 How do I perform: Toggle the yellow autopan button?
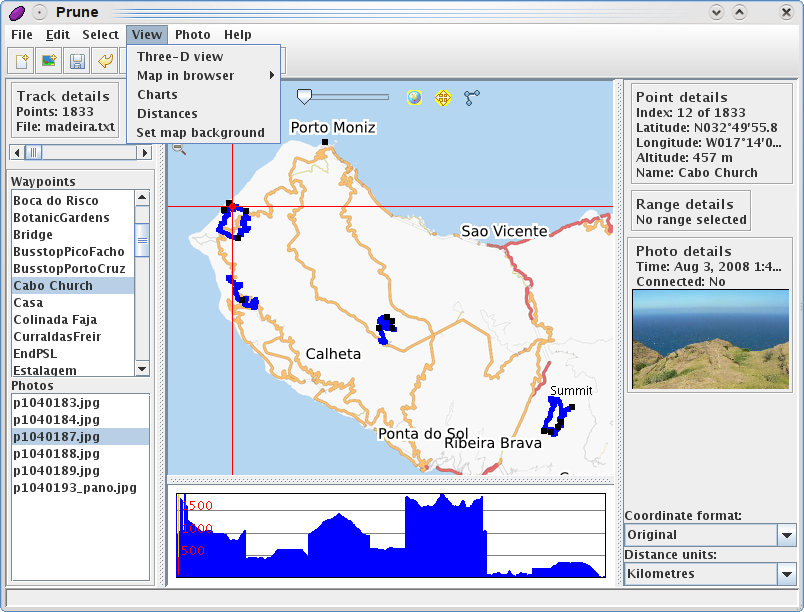(443, 97)
